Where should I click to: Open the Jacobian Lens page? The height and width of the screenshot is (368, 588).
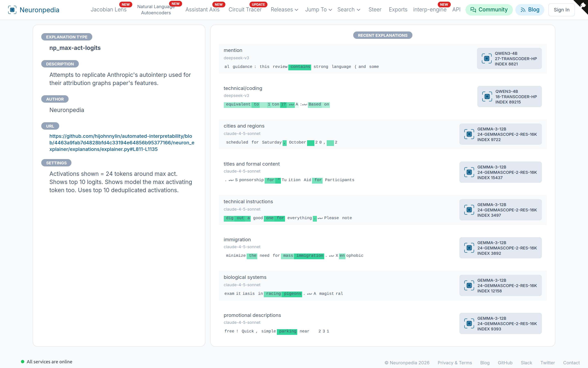(x=109, y=10)
